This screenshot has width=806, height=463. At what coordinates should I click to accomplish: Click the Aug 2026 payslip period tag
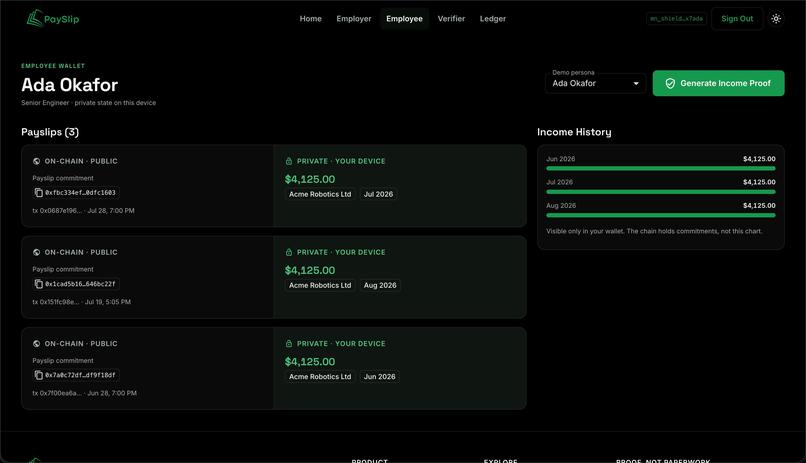(380, 285)
